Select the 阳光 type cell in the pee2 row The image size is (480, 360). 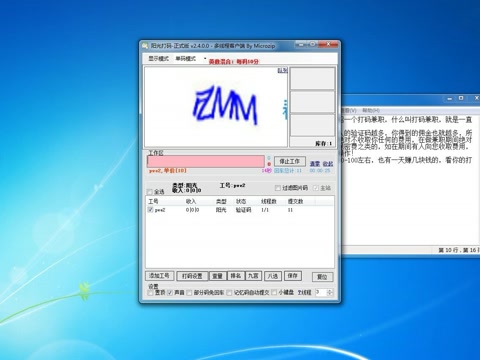click(221, 210)
